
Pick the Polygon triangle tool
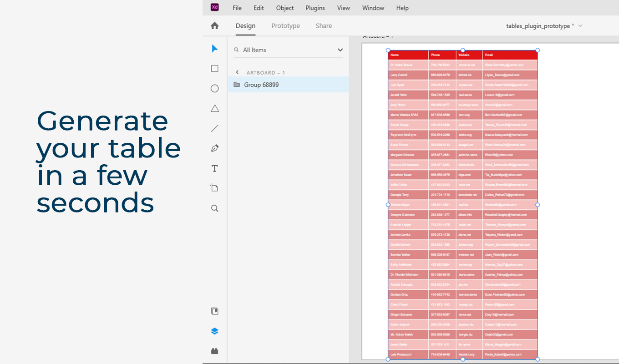coord(215,108)
